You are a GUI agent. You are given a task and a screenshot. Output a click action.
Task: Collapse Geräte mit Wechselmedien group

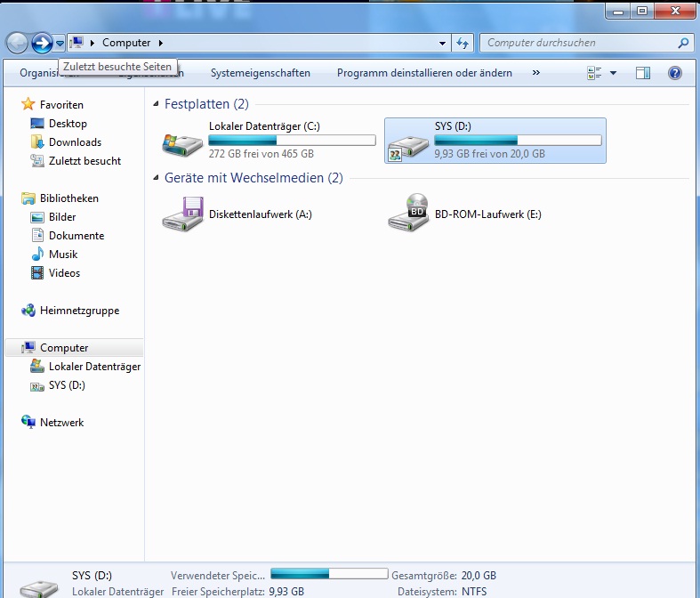point(157,178)
